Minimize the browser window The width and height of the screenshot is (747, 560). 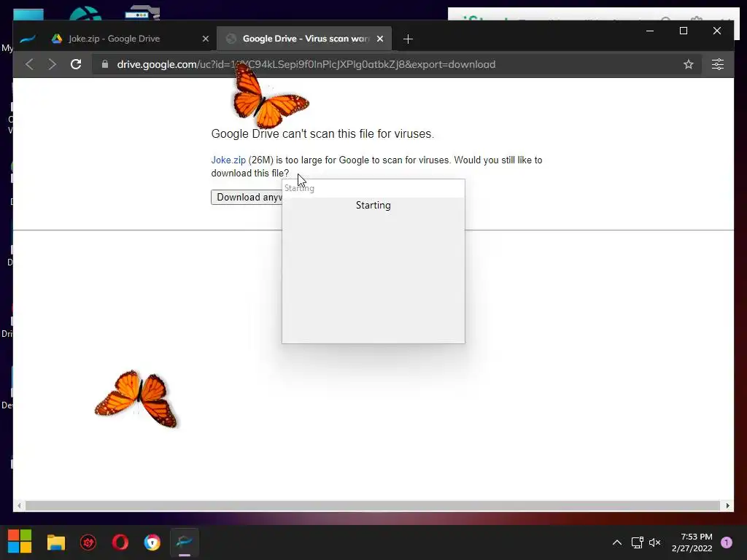coord(650,31)
